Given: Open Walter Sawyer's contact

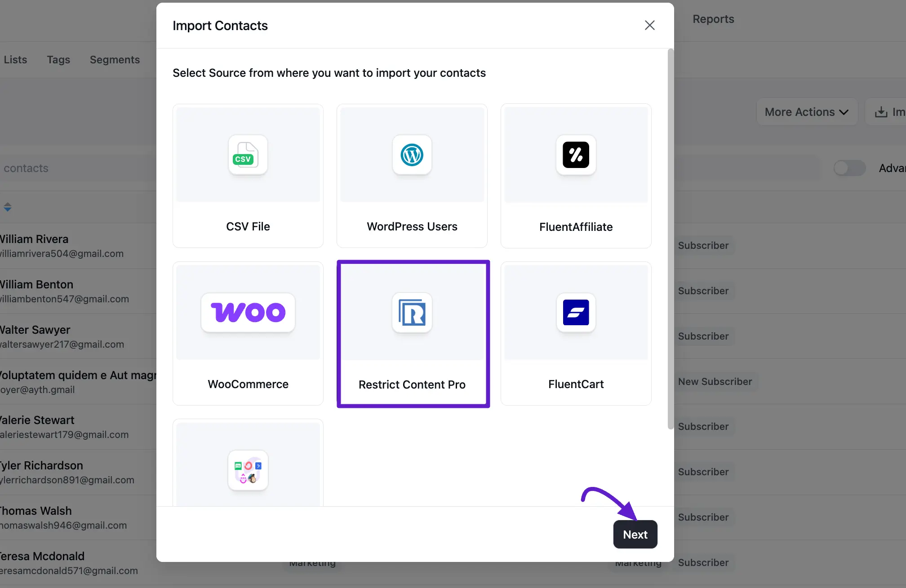Looking at the screenshot, I should (35, 330).
